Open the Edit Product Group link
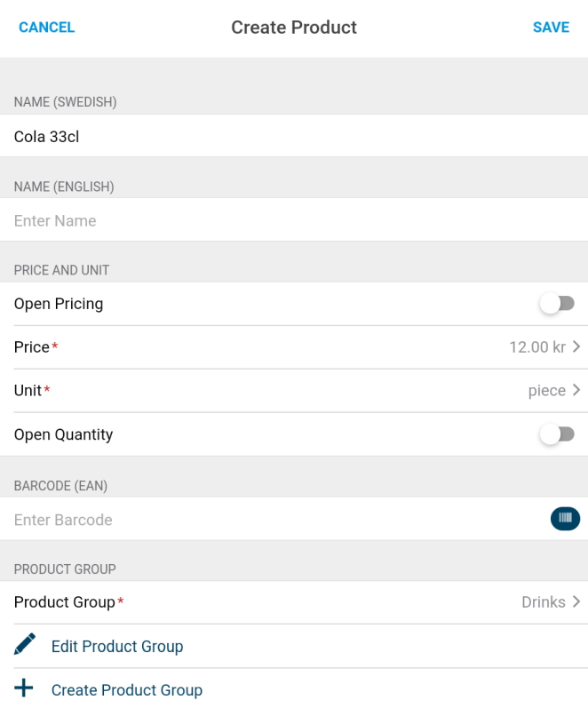The height and width of the screenshot is (708, 588). pyautogui.click(x=117, y=646)
